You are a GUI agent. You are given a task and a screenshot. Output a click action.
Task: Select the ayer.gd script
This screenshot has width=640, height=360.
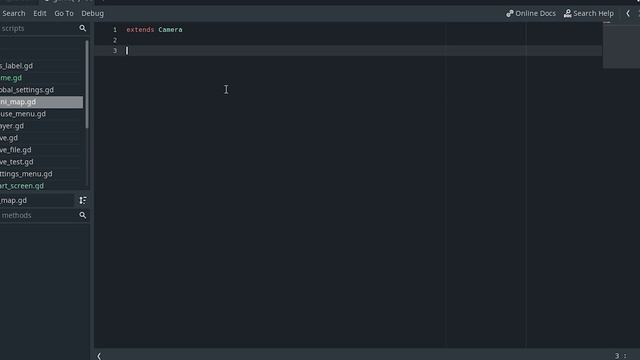41,126
